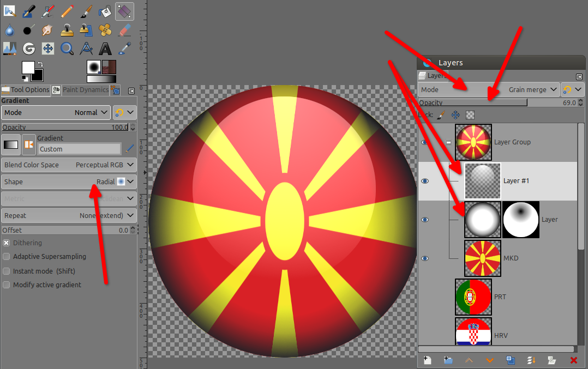Select the Color Picker eyedropper tool
588x369 pixels.
(124, 49)
